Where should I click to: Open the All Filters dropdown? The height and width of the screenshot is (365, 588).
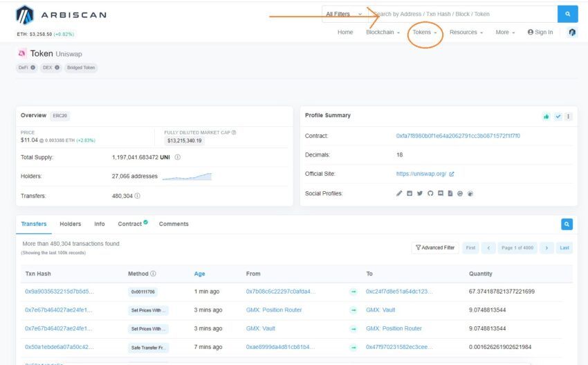coord(343,14)
